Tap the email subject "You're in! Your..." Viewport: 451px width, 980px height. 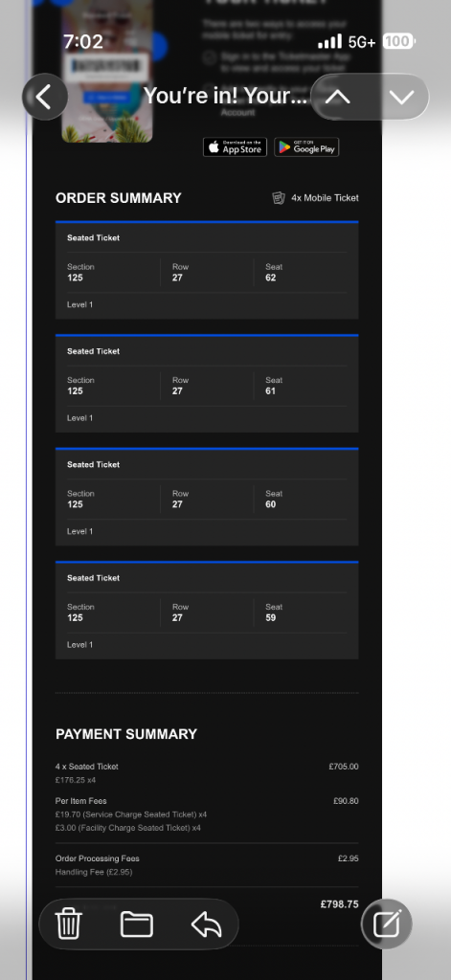225,97
